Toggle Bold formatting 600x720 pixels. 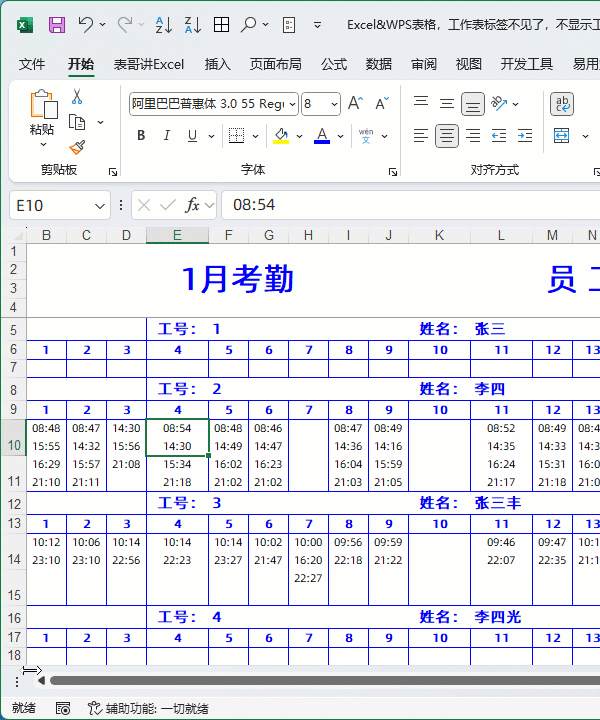(141, 136)
